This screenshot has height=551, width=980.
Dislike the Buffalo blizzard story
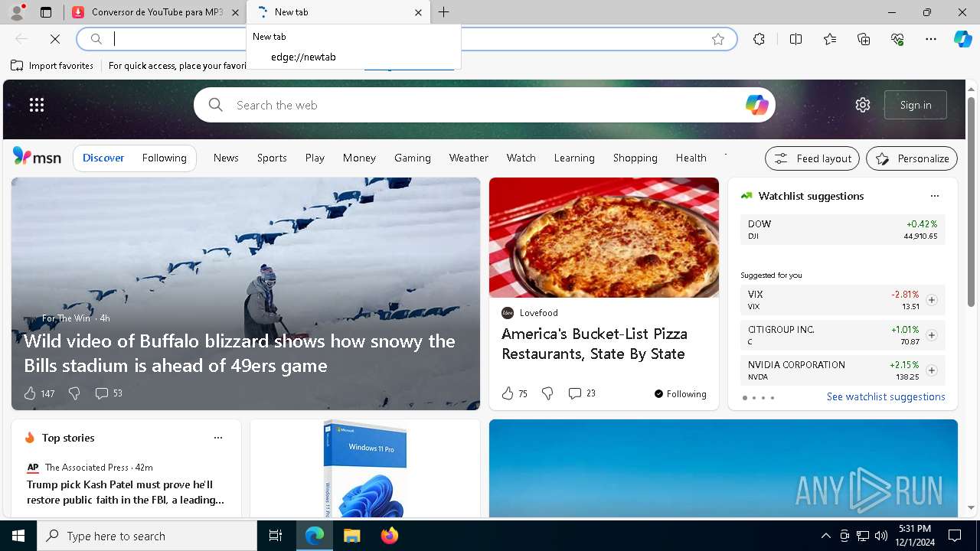click(74, 393)
